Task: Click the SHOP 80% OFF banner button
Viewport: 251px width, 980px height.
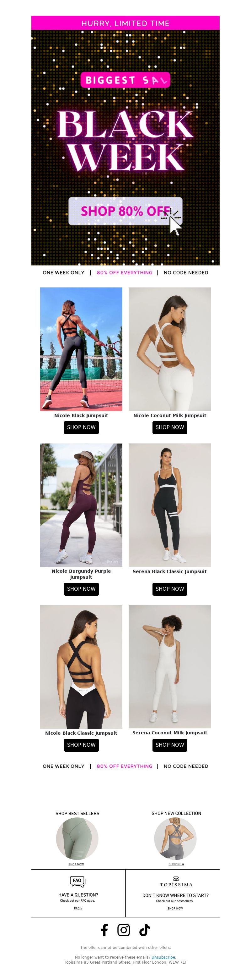Action: 125,211
